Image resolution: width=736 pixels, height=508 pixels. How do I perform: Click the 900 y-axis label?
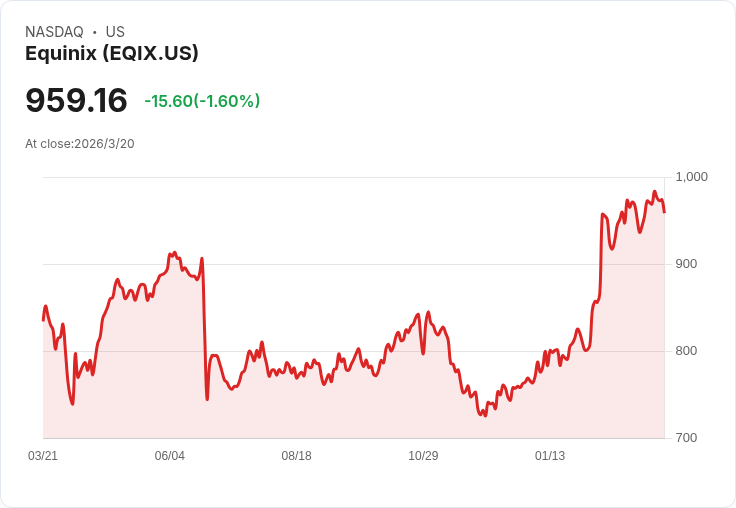point(686,264)
